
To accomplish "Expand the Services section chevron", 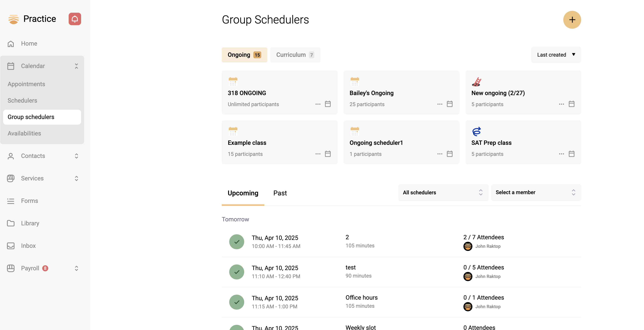I will (x=77, y=179).
